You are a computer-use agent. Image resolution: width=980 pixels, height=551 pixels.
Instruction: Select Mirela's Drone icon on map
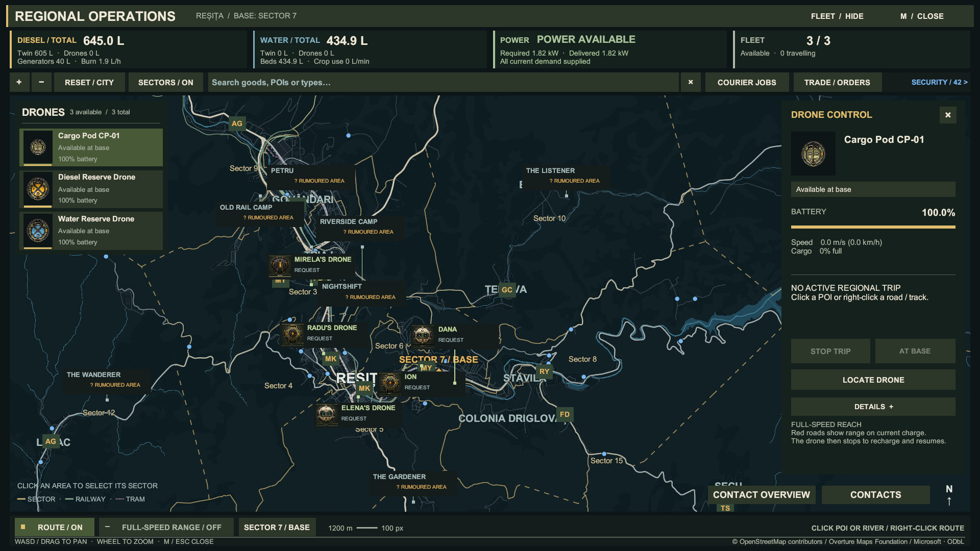click(280, 265)
